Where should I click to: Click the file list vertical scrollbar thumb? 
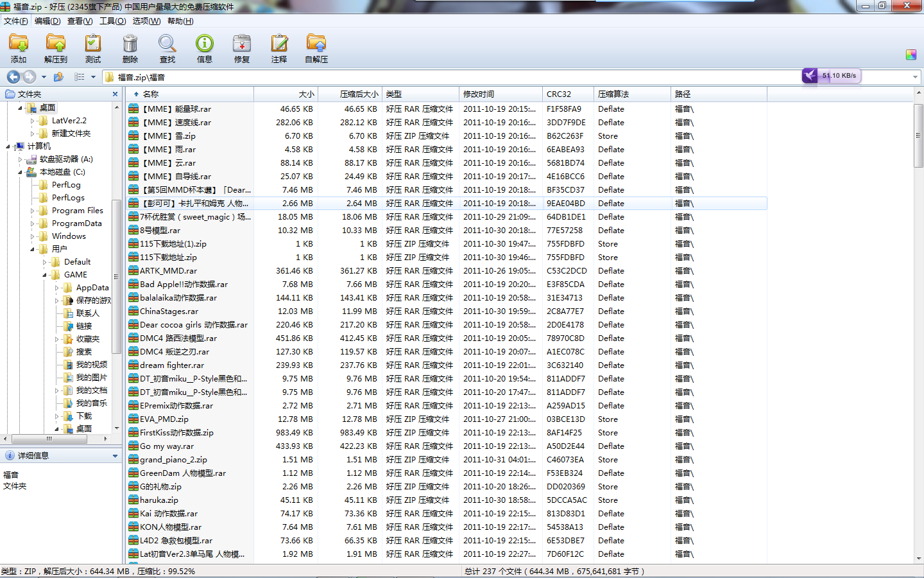(918, 136)
